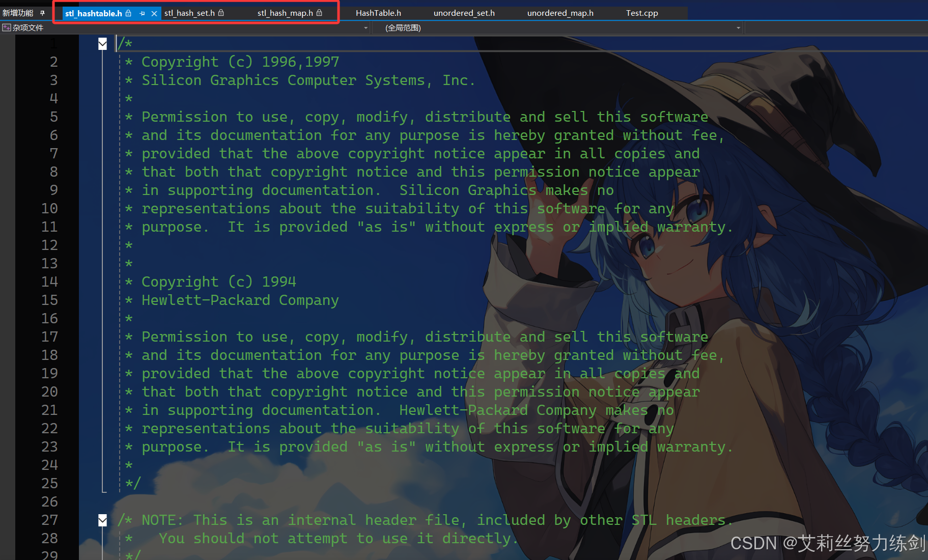Close the stl_hashtable.h tab
Image resolution: width=928 pixels, height=560 pixels.
click(154, 14)
